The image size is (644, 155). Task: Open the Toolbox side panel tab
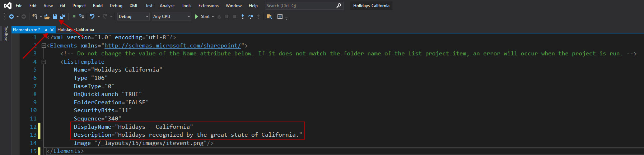coord(6,33)
